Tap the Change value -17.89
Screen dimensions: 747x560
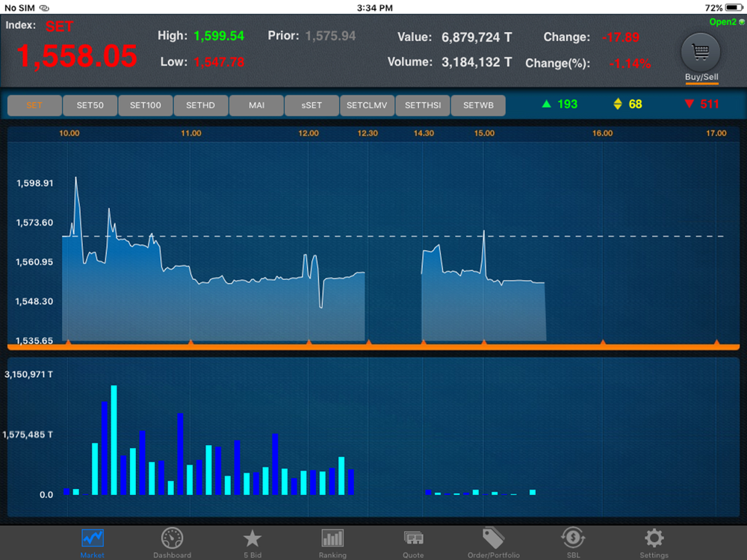(x=620, y=37)
